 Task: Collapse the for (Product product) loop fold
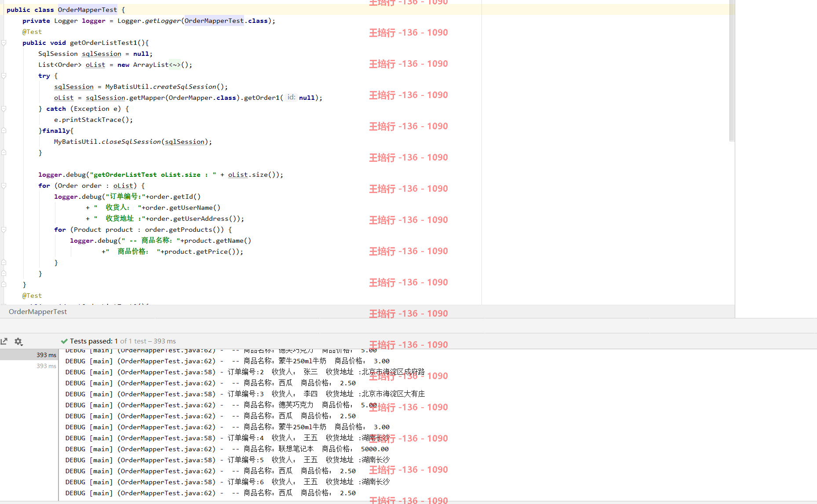(4, 230)
